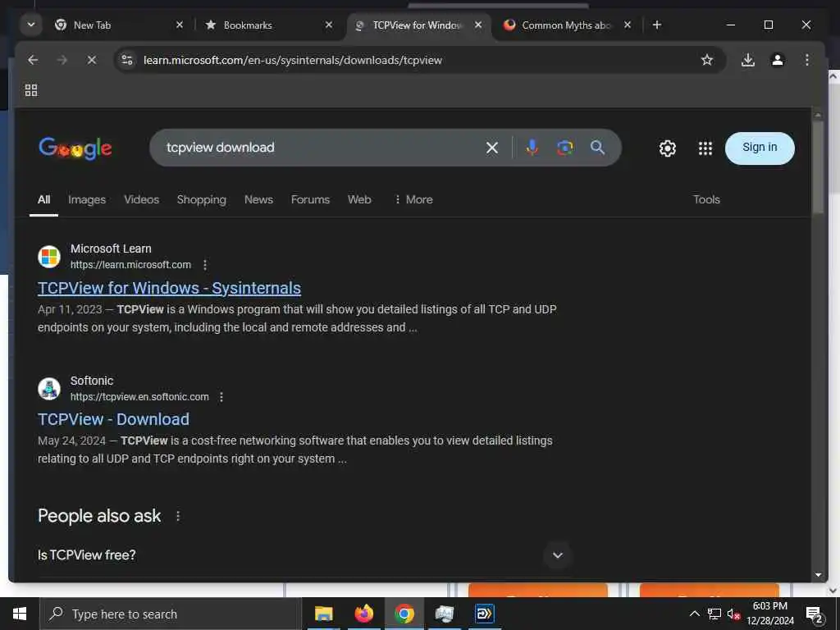Select the TCPView for Windows tab
The height and width of the screenshot is (630, 840).
(x=419, y=25)
